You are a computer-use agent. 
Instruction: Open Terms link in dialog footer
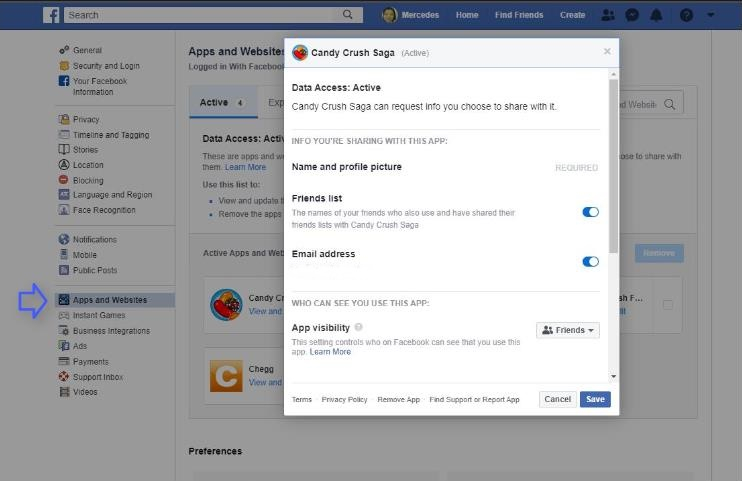coord(302,400)
